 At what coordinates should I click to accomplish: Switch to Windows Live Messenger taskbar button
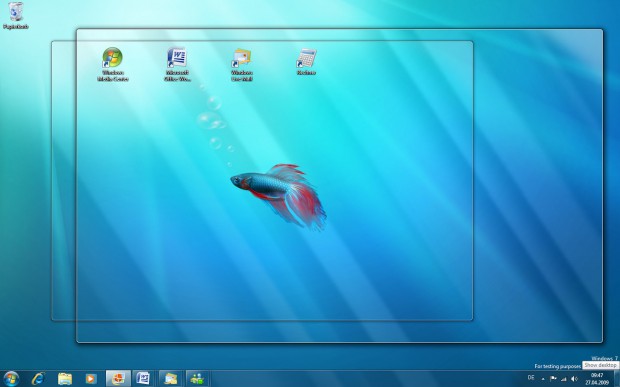tap(197, 379)
